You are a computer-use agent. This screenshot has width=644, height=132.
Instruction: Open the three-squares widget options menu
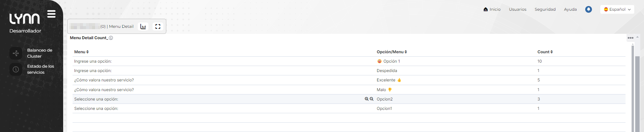point(631,38)
